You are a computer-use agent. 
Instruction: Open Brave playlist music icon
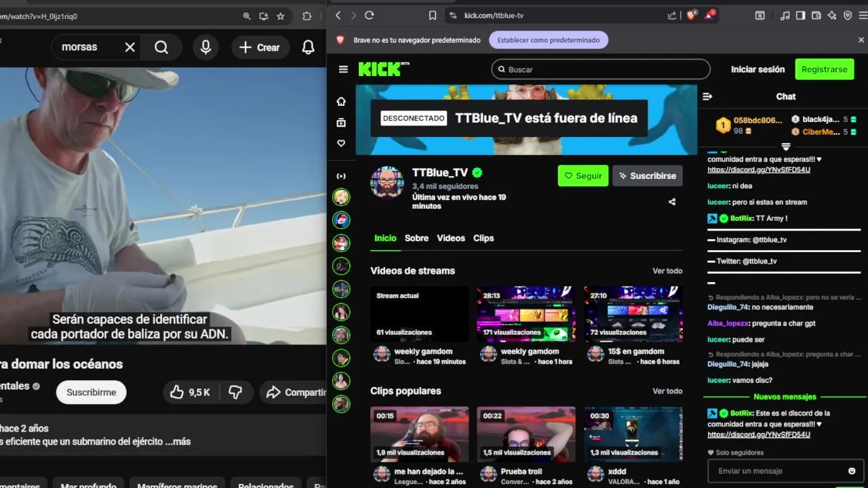[785, 15]
